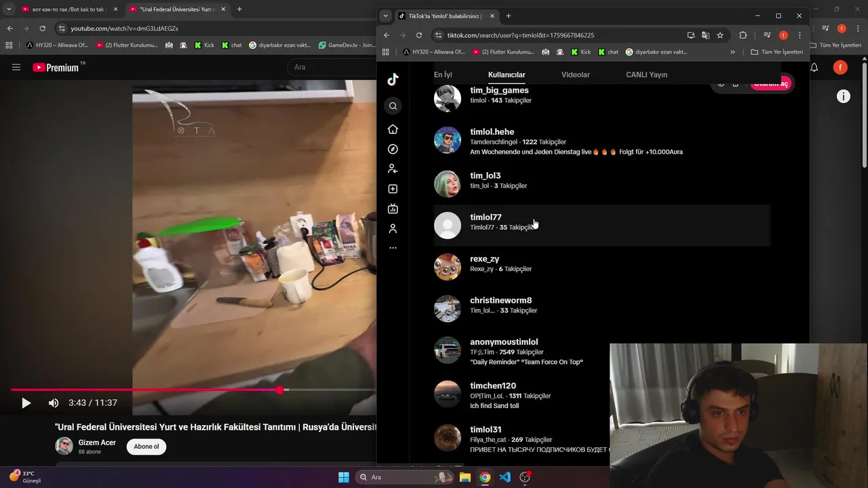Open the Following people icon in TikTok sidebar
Image resolution: width=868 pixels, height=488 pixels.
[393, 169]
